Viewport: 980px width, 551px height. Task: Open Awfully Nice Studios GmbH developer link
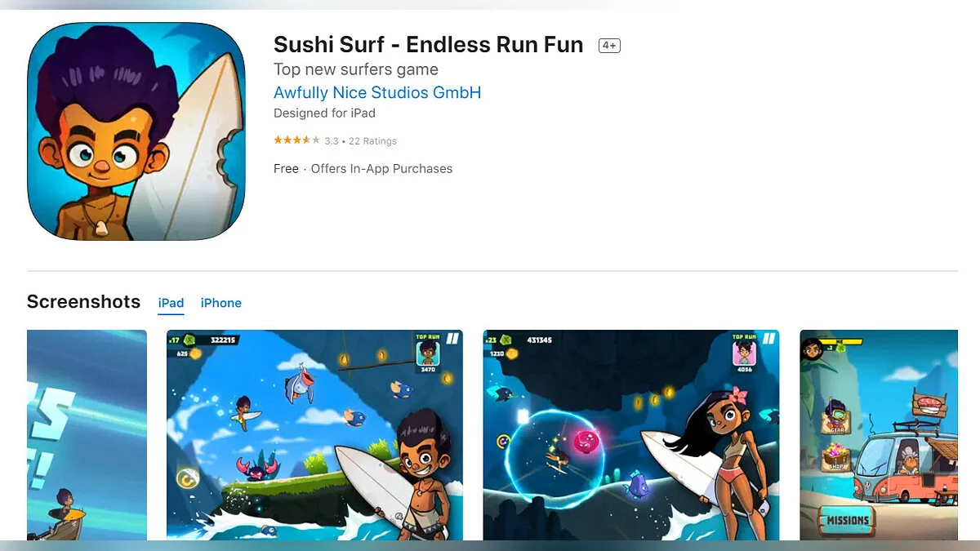tap(377, 92)
